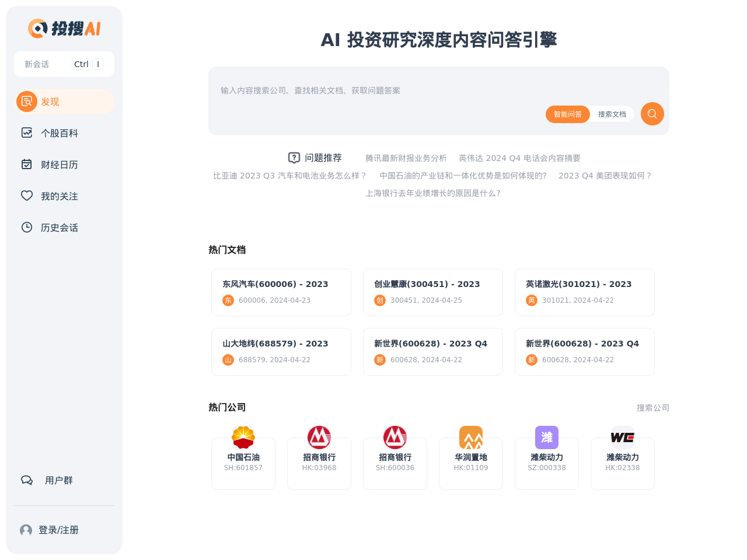Screen dimensions: 747x560
Task: Open 英诺激光(301021) - 2023 document
Action: pos(585,292)
